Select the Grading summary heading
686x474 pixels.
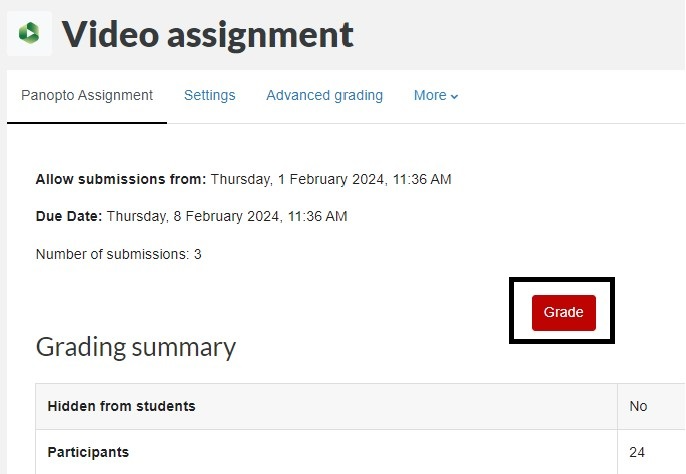(136, 348)
